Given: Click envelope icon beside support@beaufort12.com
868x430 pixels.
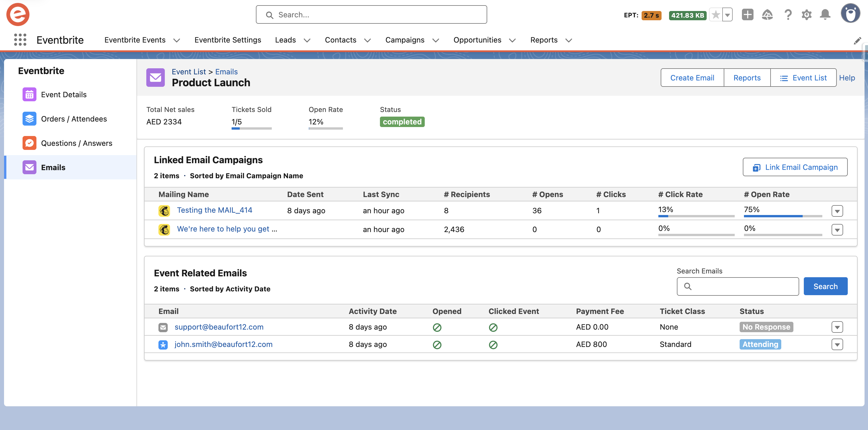Looking at the screenshot, I should point(163,327).
